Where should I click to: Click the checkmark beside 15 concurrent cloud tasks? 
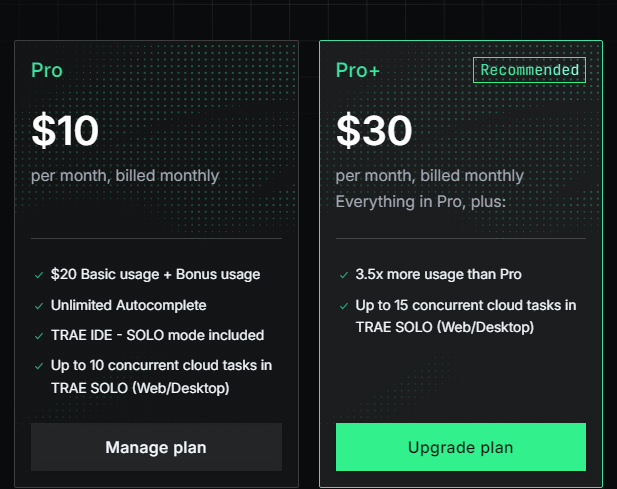tap(343, 305)
